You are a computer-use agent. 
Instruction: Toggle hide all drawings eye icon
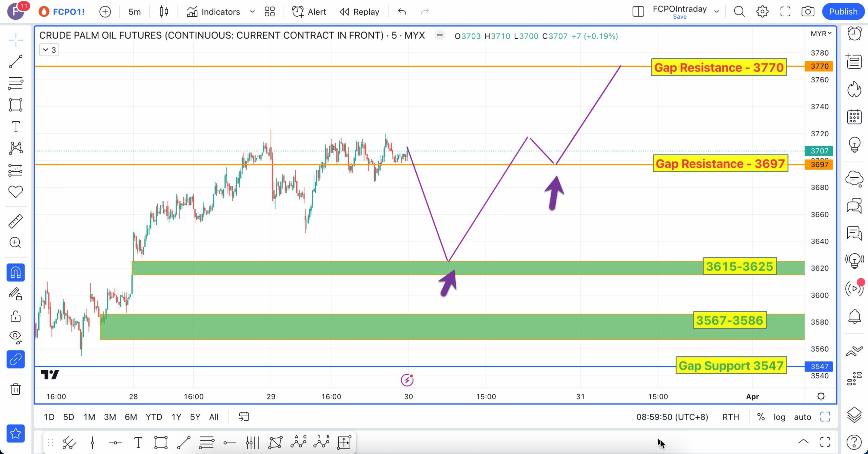(16, 336)
